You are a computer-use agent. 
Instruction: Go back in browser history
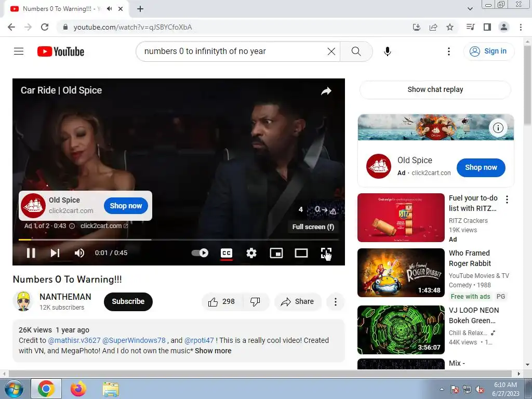click(11, 27)
